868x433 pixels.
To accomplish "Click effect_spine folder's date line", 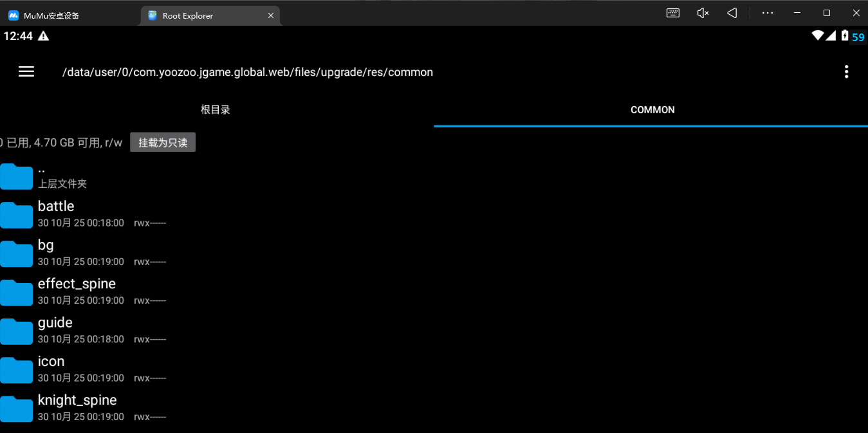I will click(x=81, y=300).
